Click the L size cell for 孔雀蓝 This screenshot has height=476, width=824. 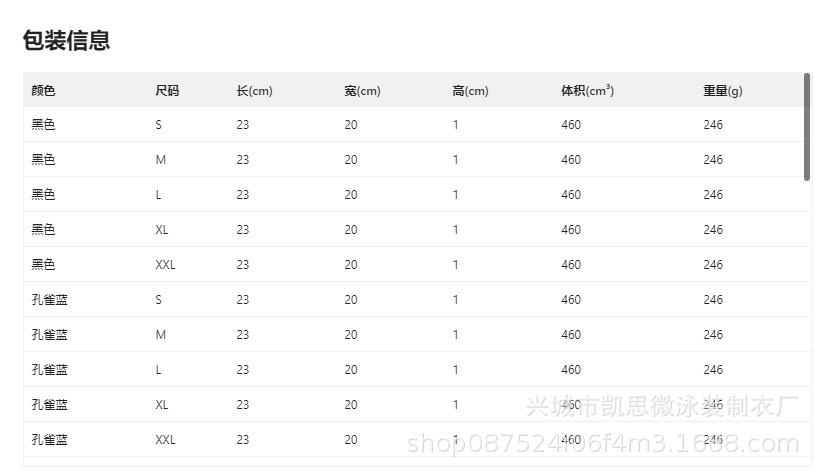click(158, 370)
